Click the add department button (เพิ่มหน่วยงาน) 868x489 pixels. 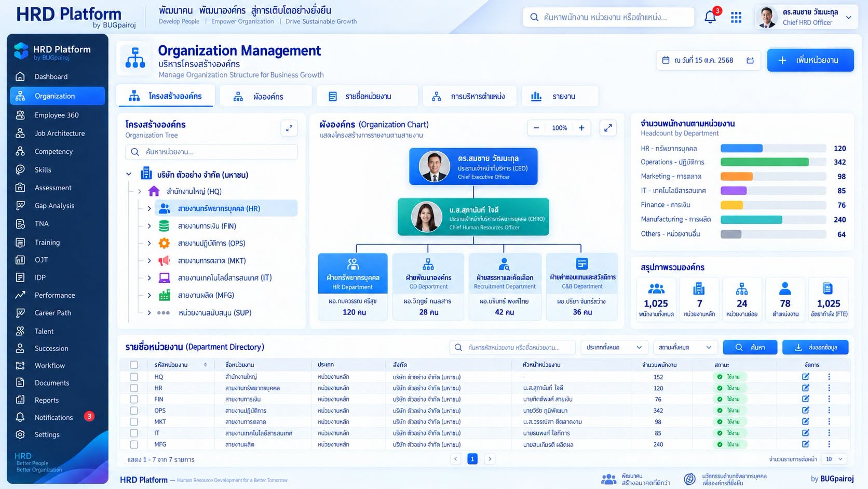pyautogui.click(x=810, y=60)
